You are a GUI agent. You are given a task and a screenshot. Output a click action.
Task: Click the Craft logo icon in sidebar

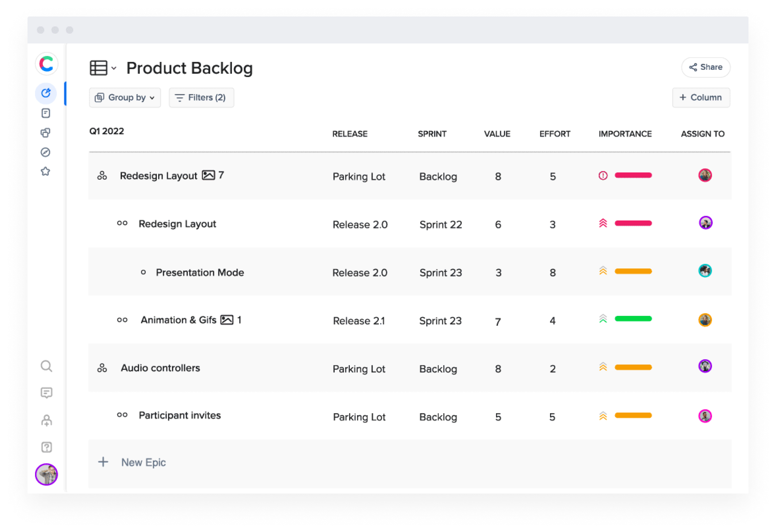[x=46, y=64]
